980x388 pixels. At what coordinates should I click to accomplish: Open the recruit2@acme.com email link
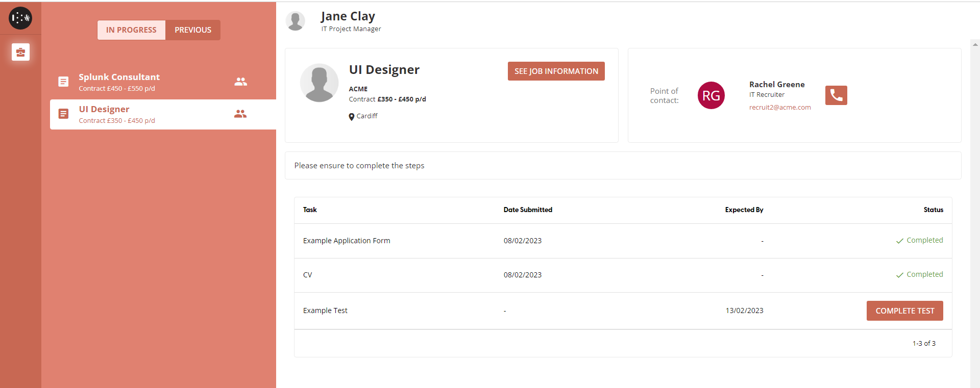click(779, 108)
